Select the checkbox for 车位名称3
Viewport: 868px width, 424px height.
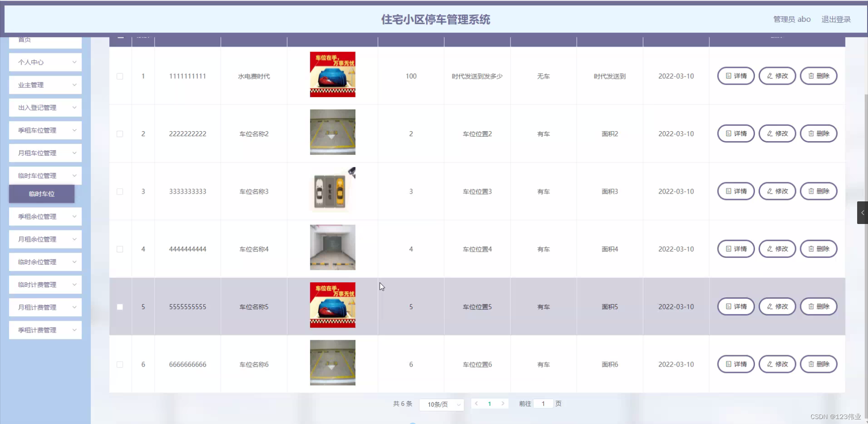click(120, 192)
